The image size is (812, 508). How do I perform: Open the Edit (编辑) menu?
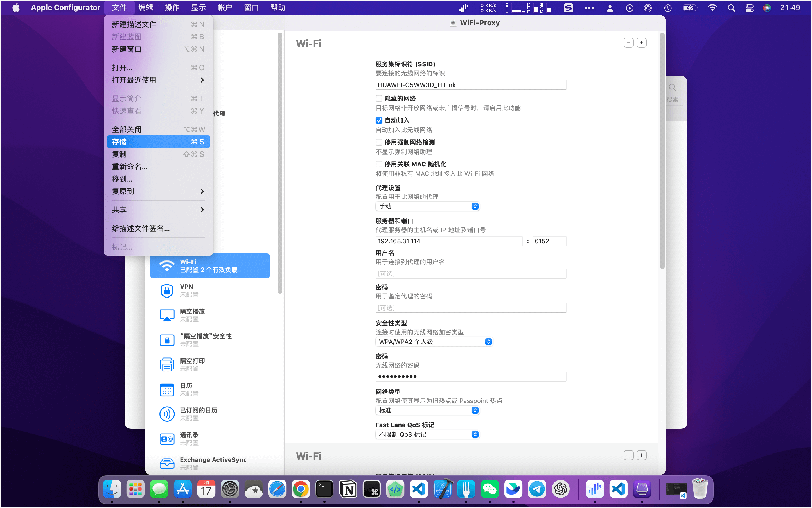point(146,8)
